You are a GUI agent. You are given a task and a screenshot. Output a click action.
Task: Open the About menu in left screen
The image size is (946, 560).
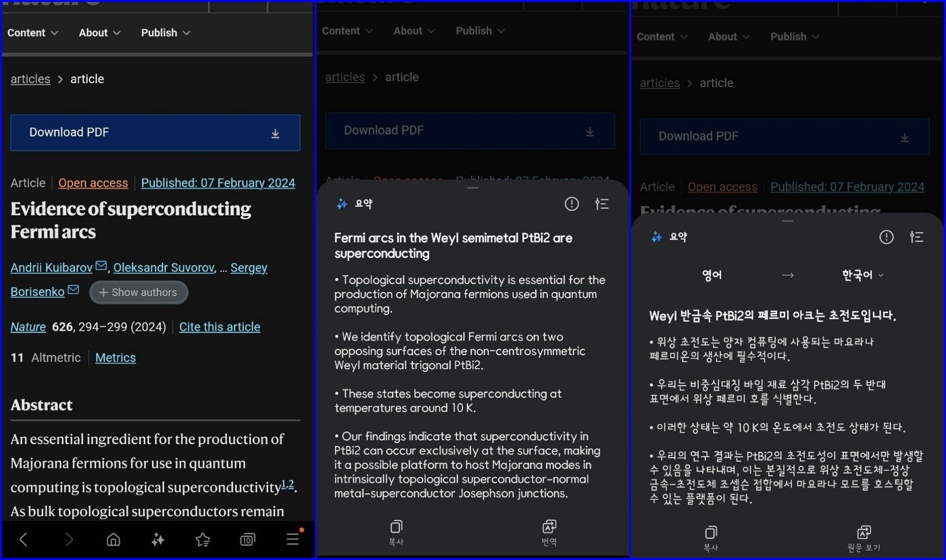pyautogui.click(x=99, y=32)
